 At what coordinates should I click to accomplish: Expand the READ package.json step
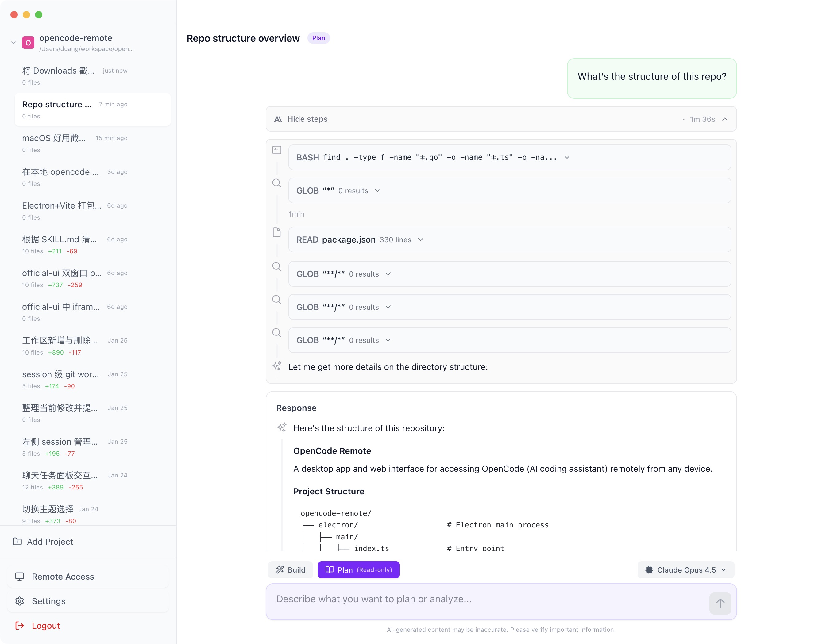pyautogui.click(x=421, y=240)
